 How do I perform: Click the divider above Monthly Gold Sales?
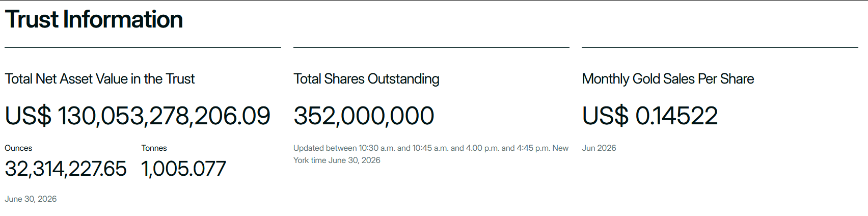[x=720, y=47]
